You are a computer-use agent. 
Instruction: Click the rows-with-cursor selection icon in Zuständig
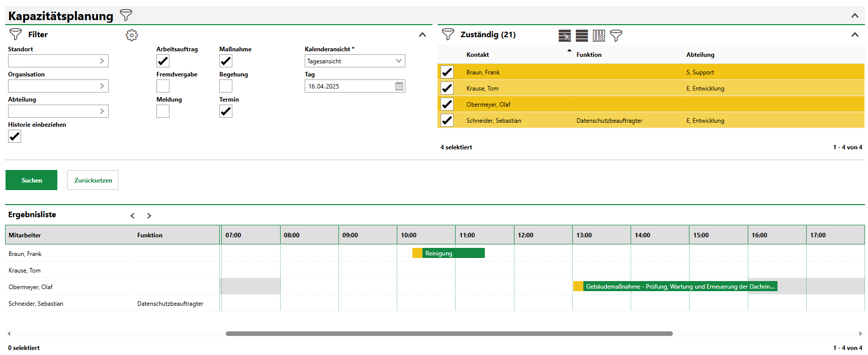click(x=565, y=36)
